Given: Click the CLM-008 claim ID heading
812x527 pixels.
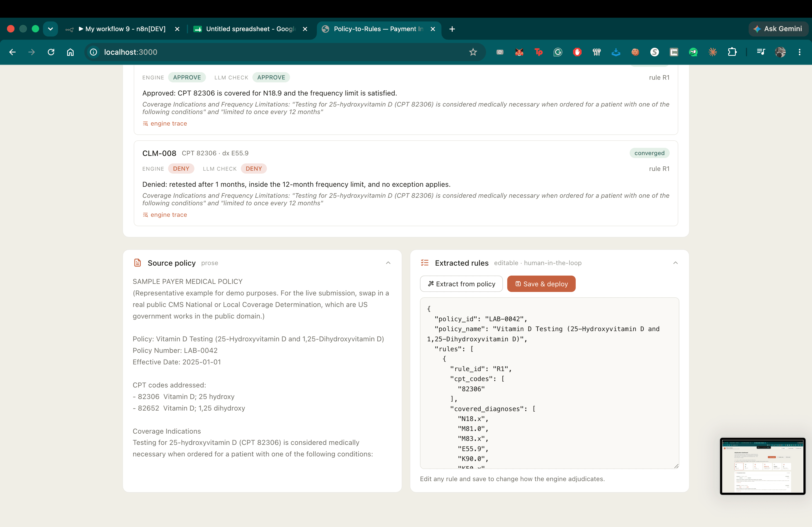Looking at the screenshot, I should pyautogui.click(x=159, y=153).
